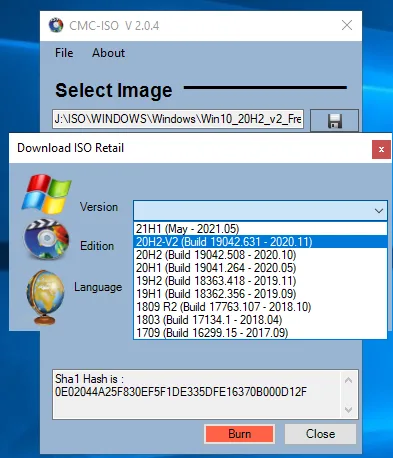The width and height of the screenshot is (393, 458).
Task: Select 19H2 (Build 18363.418) version
Action: point(260,281)
